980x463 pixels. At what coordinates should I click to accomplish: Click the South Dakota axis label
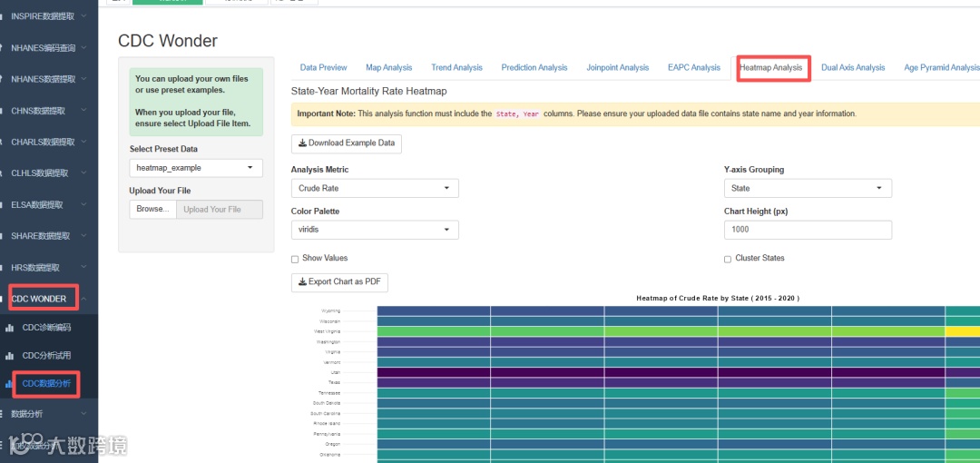pos(328,403)
